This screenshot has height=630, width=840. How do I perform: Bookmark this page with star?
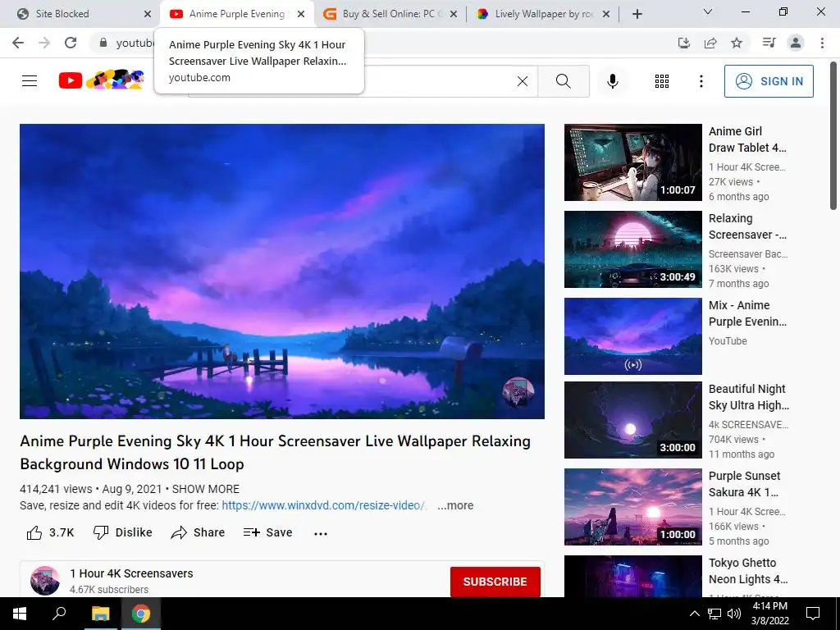(x=737, y=43)
